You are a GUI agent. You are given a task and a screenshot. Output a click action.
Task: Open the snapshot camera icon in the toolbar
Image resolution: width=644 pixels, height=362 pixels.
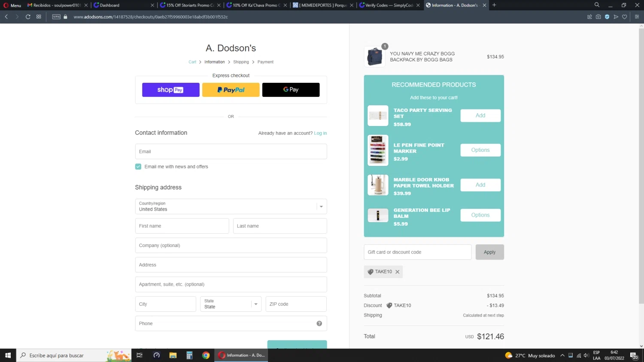coord(598,17)
